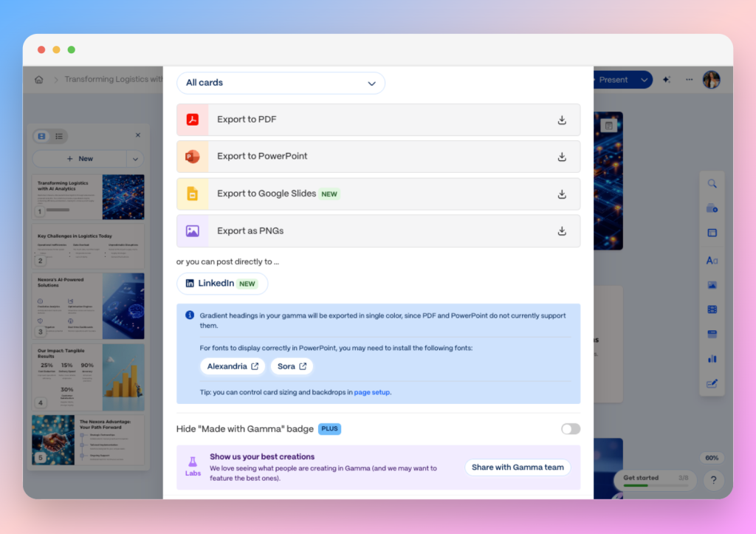
Task: Follow the page setup link
Action: coord(372,392)
